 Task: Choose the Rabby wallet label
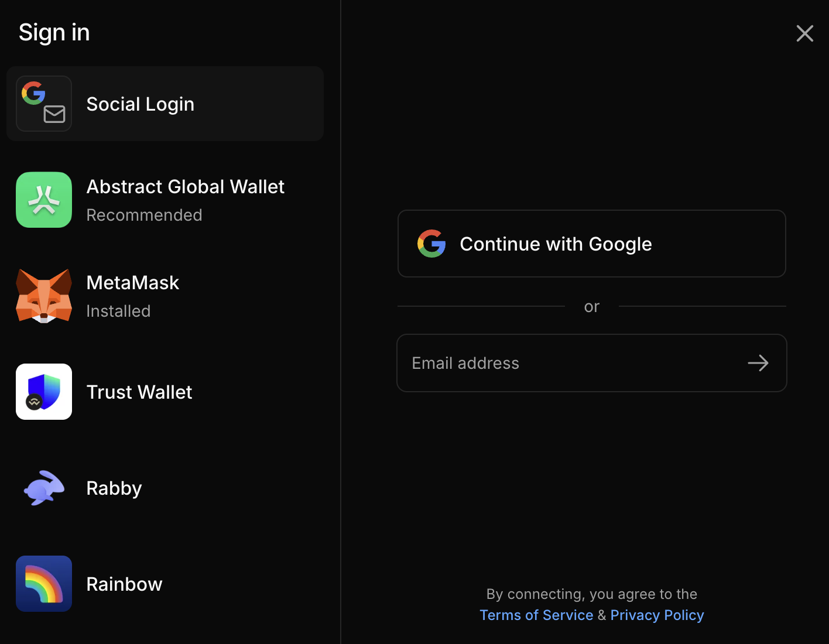(x=114, y=488)
